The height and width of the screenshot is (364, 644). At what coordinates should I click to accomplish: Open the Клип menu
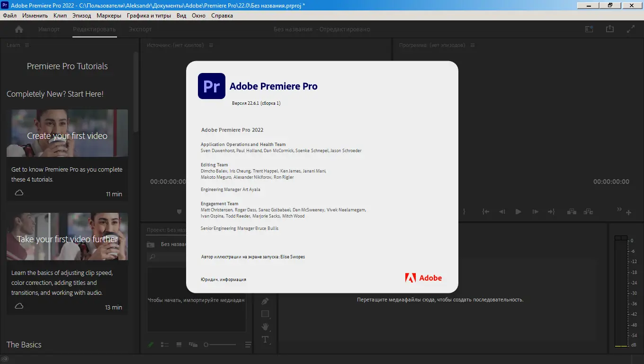tap(60, 15)
